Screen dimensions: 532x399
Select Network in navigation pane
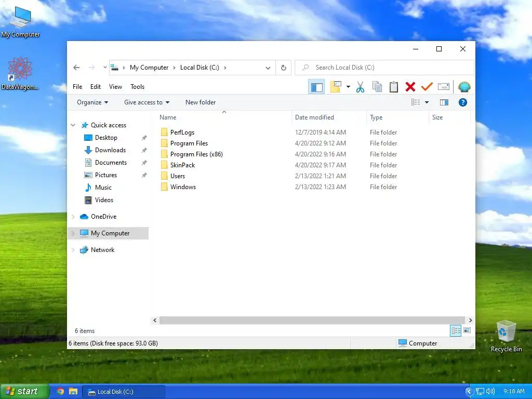click(102, 250)
